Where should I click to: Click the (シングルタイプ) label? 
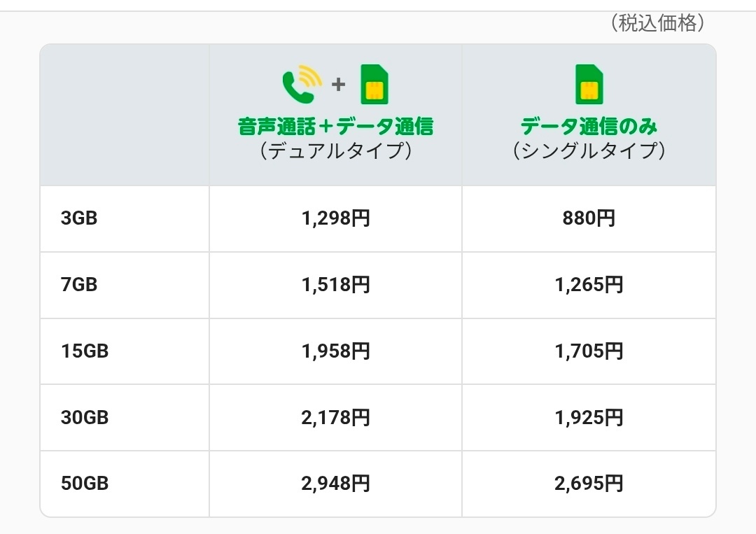(589, 150)
